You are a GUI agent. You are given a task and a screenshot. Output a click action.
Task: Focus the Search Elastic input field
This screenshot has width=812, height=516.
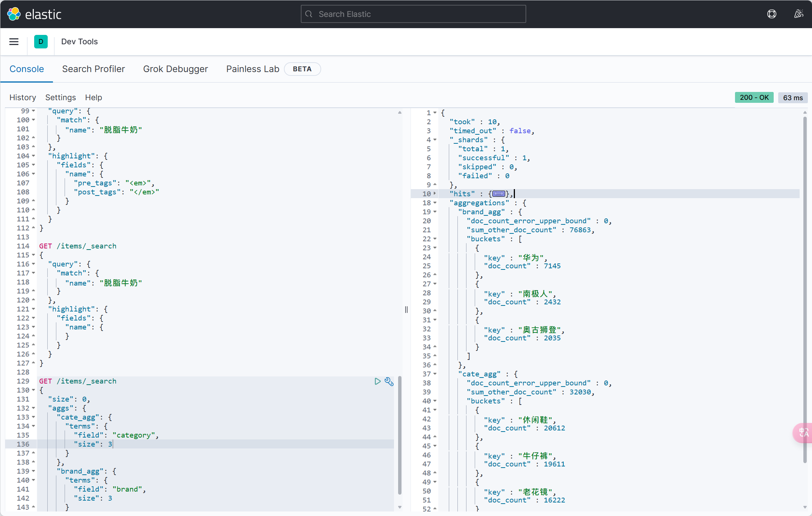[x=413, y=14]
